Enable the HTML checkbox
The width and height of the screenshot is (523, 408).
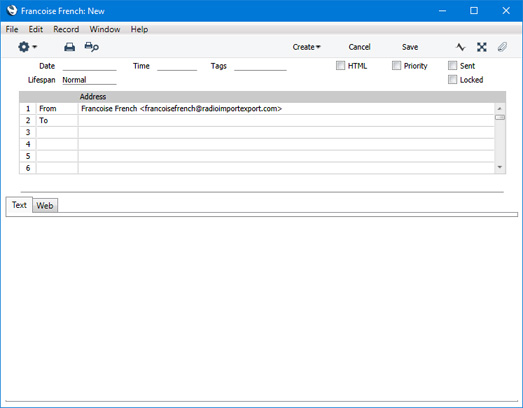[340, 65]
